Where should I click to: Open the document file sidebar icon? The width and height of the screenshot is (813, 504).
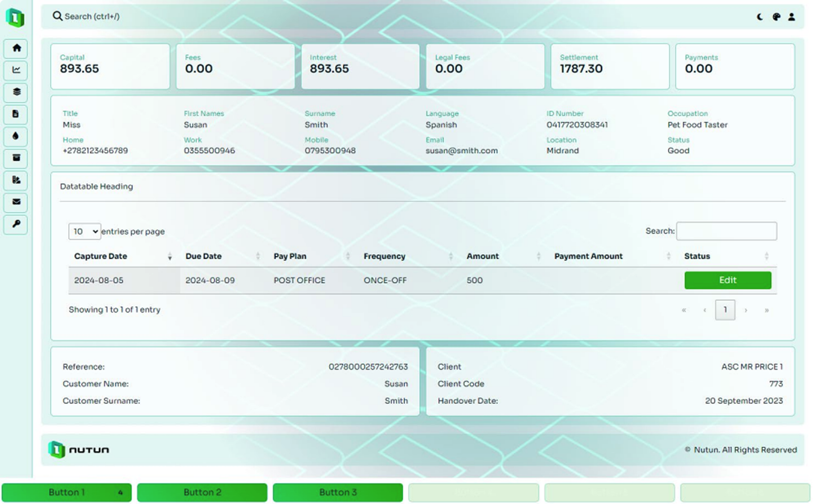point(16,114)
